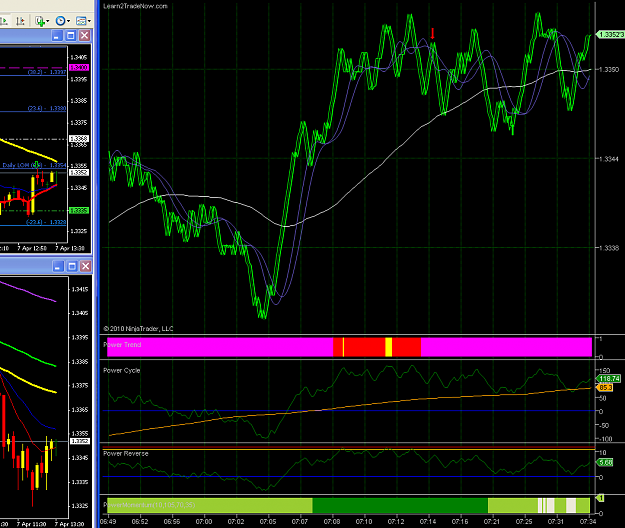Minimize the upper left chart window
This screenshot has height=528, width=625.
57,36
